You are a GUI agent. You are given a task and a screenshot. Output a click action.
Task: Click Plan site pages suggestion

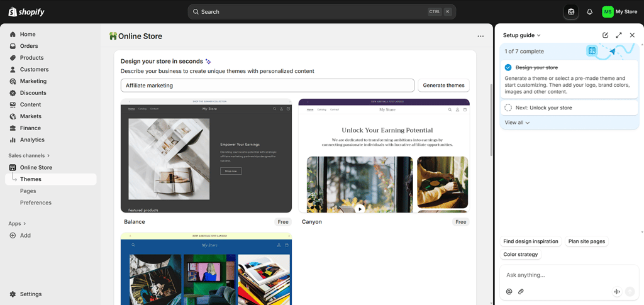click(587, 241)
